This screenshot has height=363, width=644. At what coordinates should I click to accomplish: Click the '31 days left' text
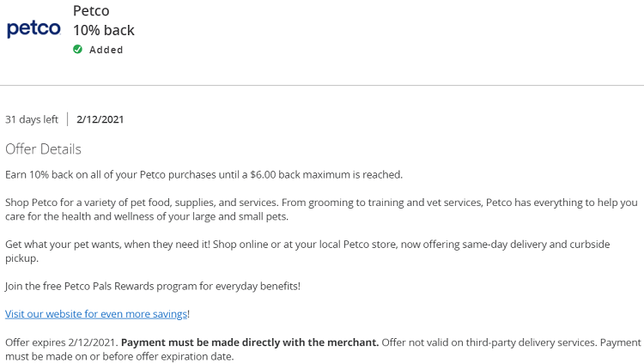[32, 119]
